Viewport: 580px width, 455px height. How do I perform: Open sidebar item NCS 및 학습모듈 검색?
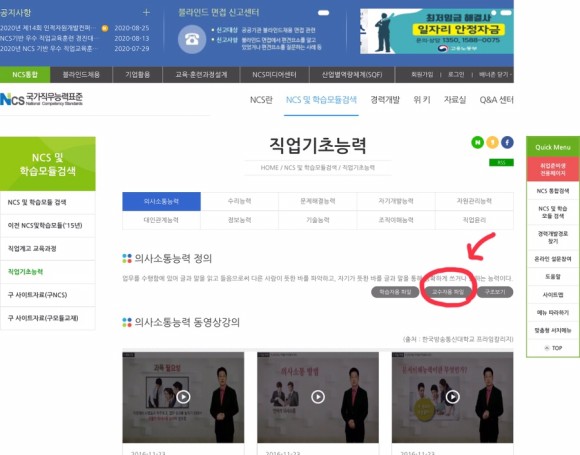(48, 202)
